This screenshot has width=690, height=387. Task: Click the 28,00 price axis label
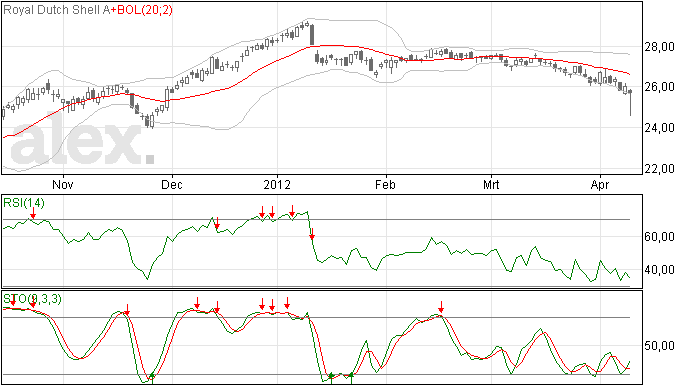660,47
